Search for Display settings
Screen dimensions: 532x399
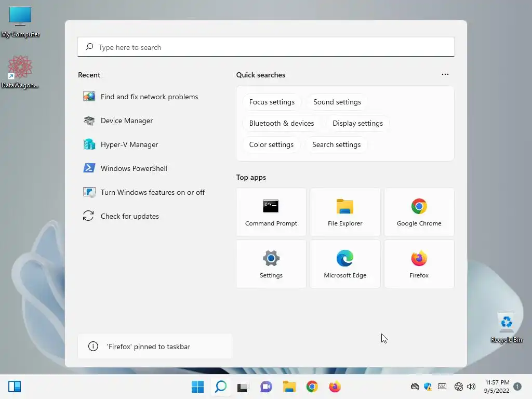coord(357,123)
